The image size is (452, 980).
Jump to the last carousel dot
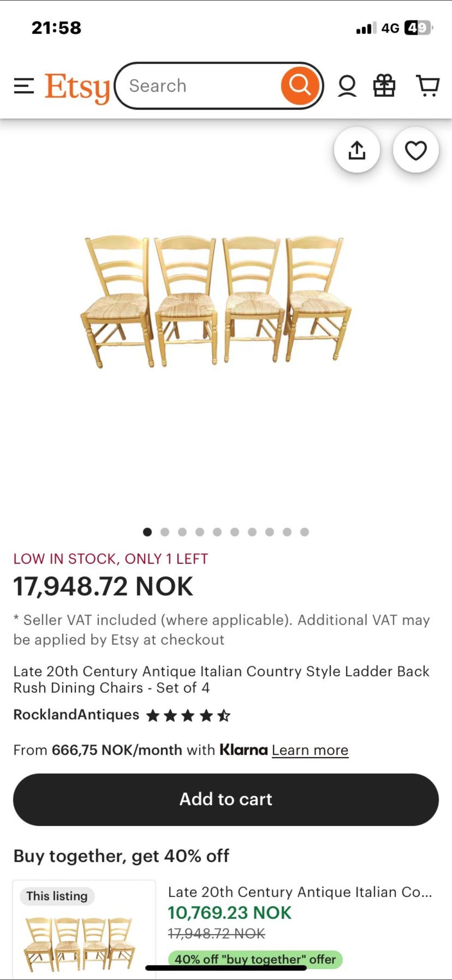point(305,532)
